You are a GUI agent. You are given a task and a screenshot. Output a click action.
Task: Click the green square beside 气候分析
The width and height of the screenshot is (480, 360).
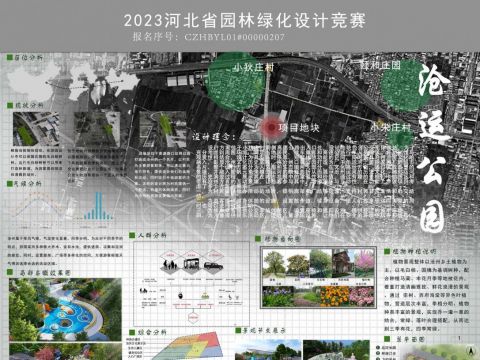tap(9, 184)
